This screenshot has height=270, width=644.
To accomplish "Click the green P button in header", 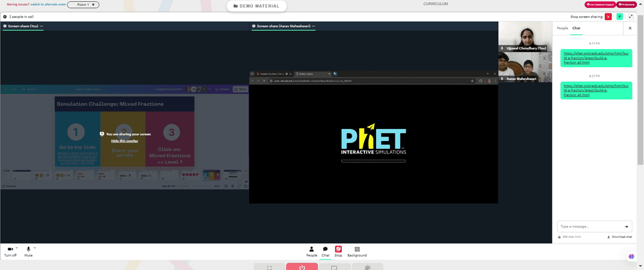I will (620, 17).
